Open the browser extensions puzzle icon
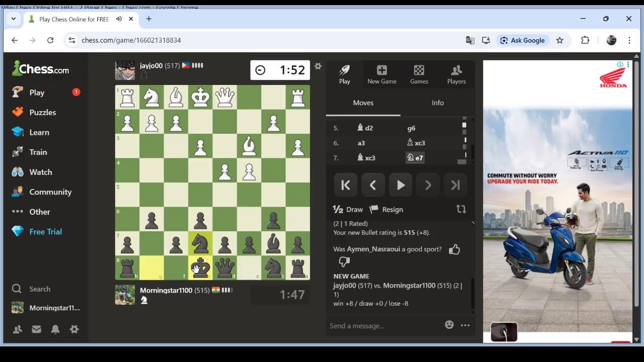Image resolution: width=644 pixels, height=362 pixels. (585, 40)
